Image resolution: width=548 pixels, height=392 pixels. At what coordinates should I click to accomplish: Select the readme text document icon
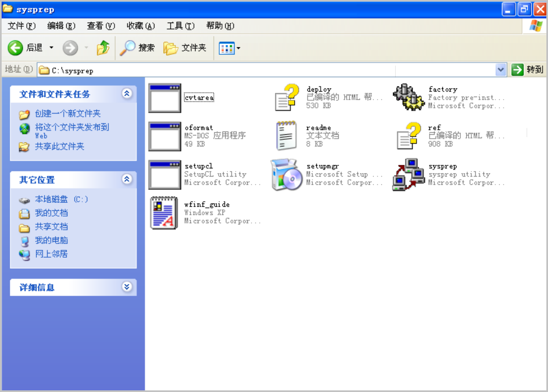click(x=287, y=135)
